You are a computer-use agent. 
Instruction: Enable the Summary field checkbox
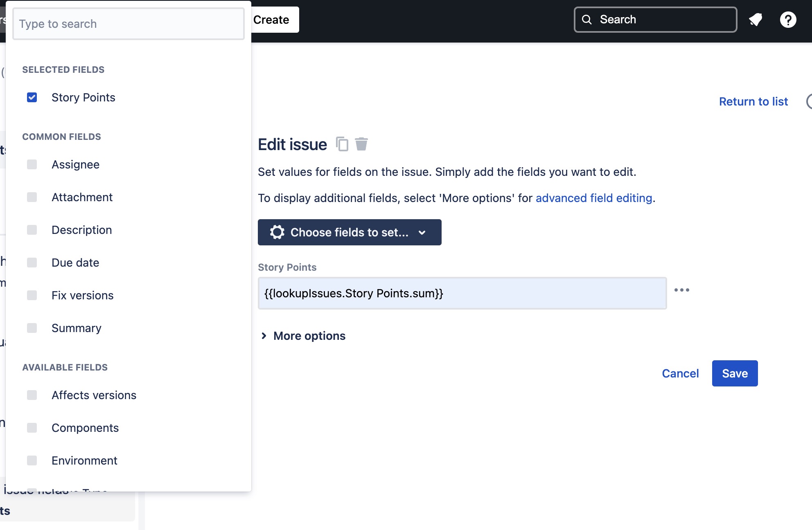(32, 328)
